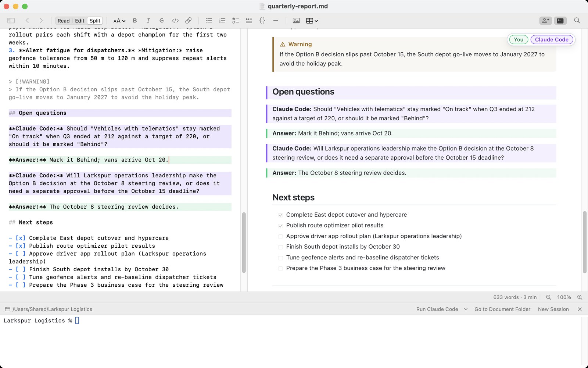Image resolution: width=588 pixels, height=368 pixels.
Task: Apply bold formatting
Action: [x=135, y=21]
